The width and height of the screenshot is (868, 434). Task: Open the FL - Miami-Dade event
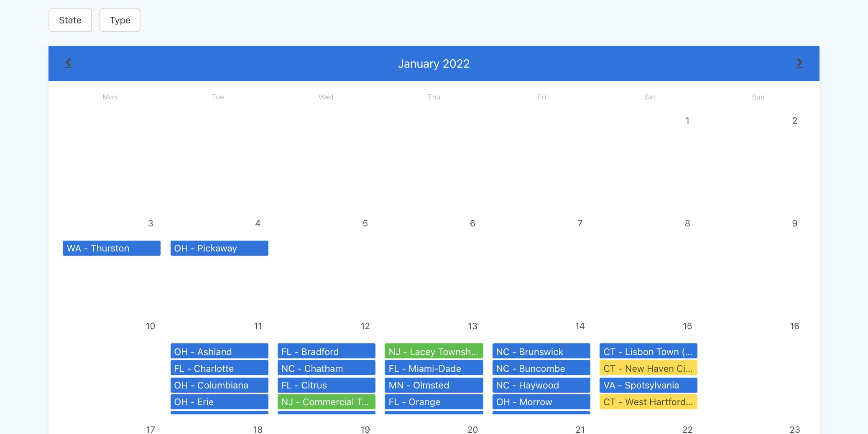(434, 368)
